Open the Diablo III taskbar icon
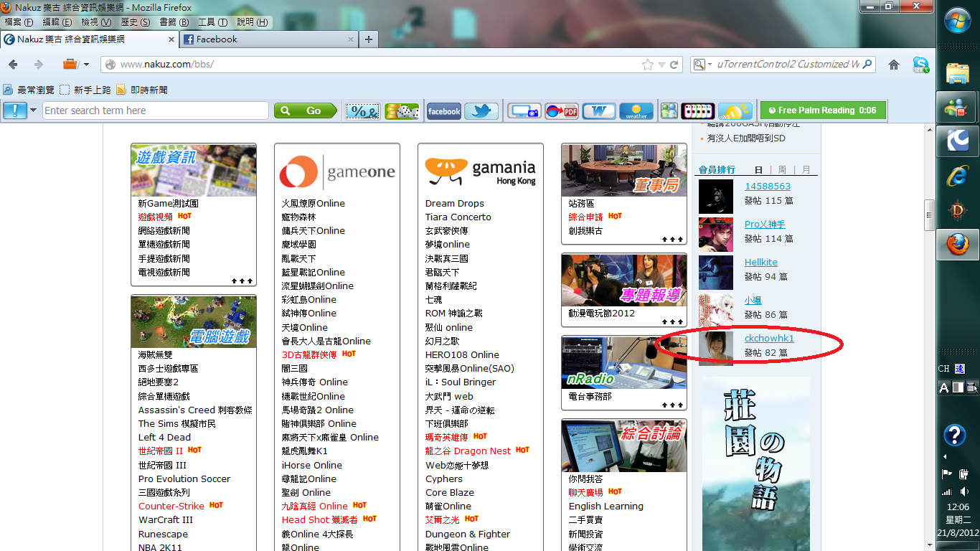This screenshot has height=551, width=980. point(958,211)
